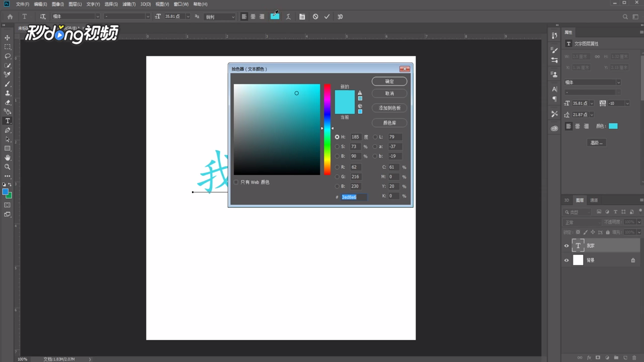Open font family dropdown in options bar

pos(97,17)
